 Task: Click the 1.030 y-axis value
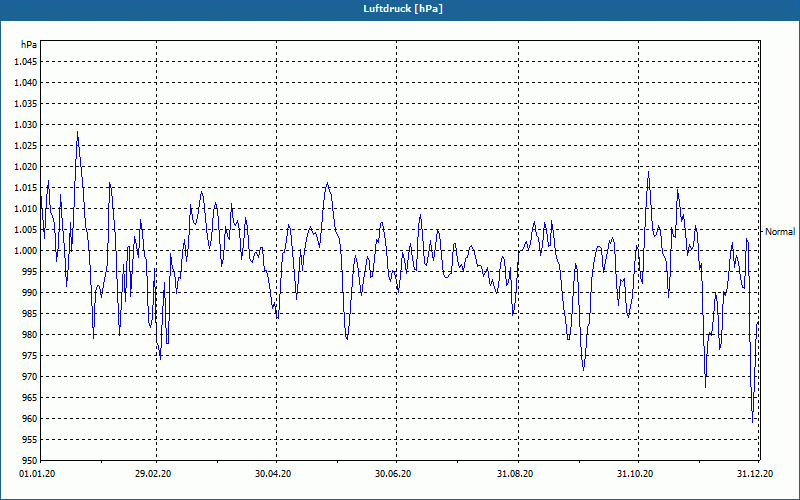click(26, 124)
